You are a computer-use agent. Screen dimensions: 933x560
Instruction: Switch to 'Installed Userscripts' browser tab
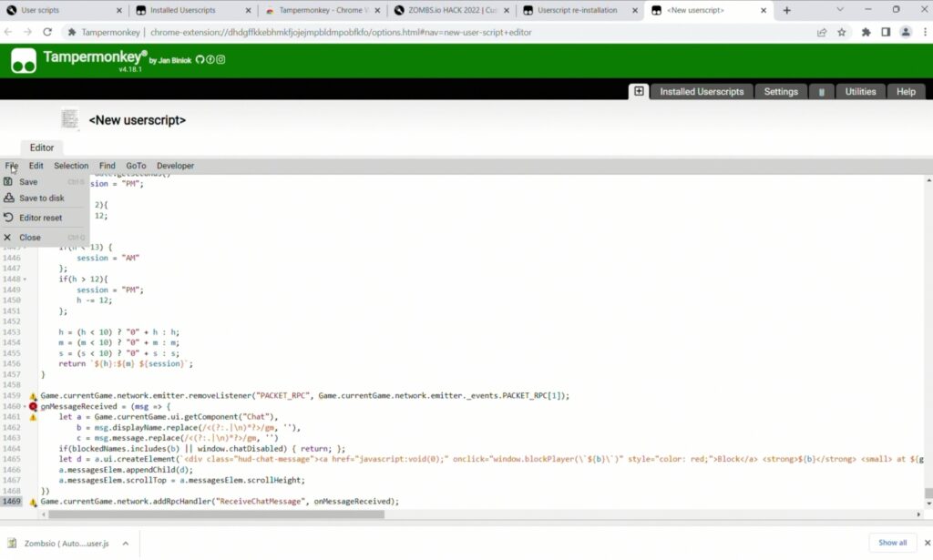pyautogui.click(x=193, y=10)
